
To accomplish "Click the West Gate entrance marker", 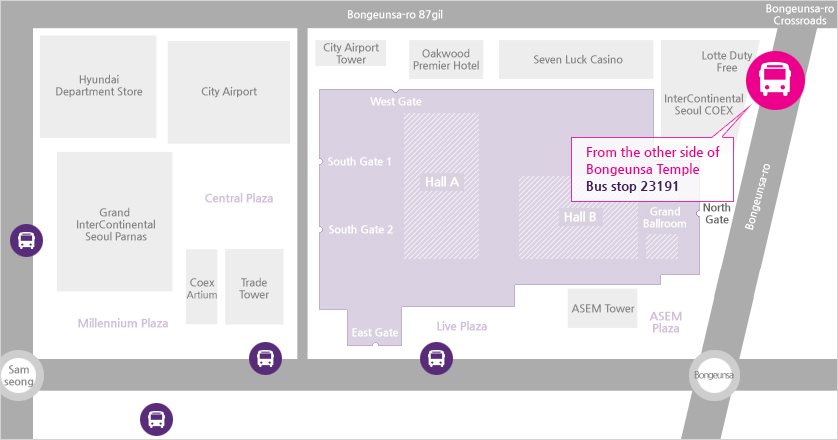I will click(x=395, y=90).
